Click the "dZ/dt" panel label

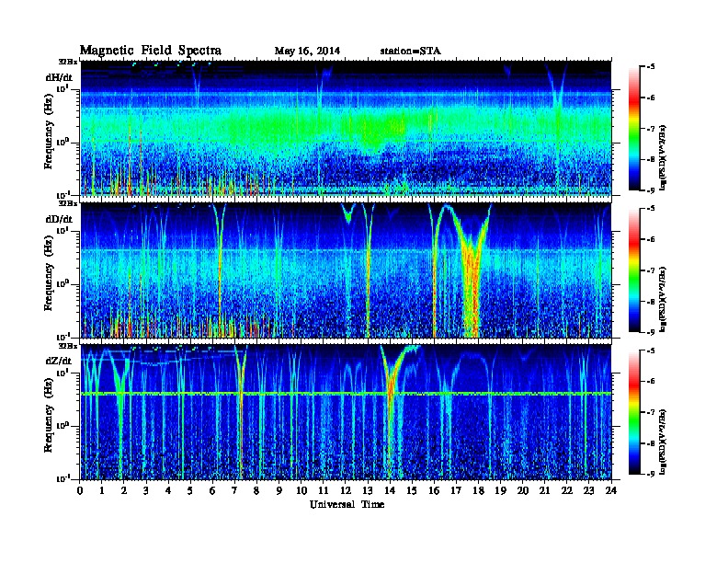(59, 361)
